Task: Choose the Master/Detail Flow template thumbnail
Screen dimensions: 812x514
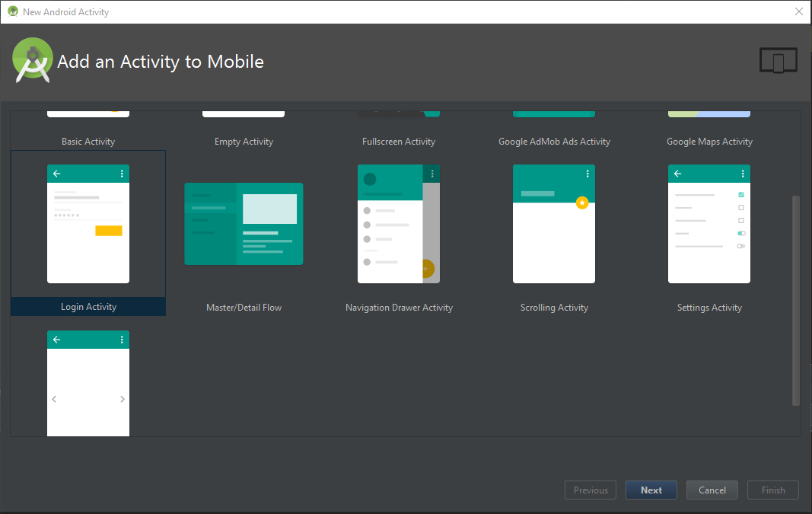Action: tap(244, 224)
